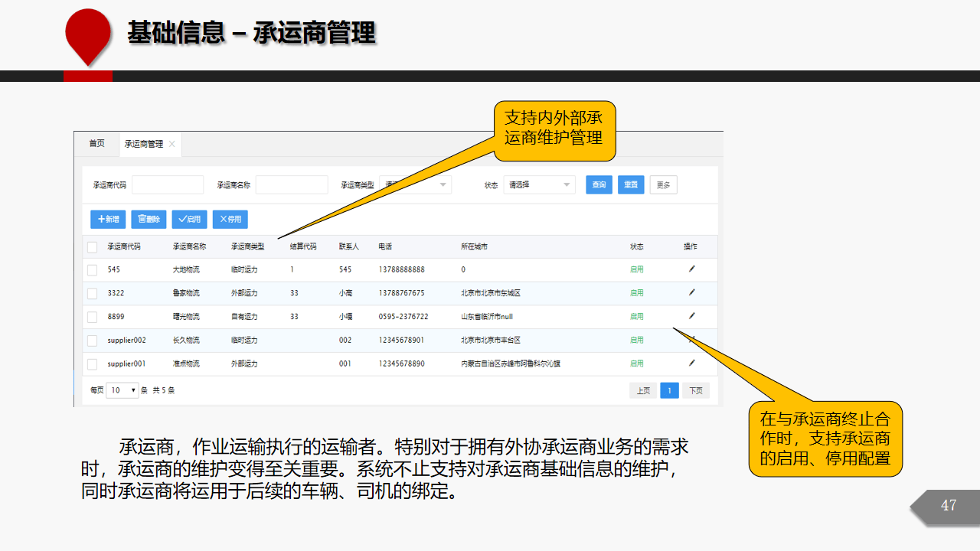Open the 承运商类型 filter dropdown
Viewport: 980px width, 551px height.
point(415,184)
